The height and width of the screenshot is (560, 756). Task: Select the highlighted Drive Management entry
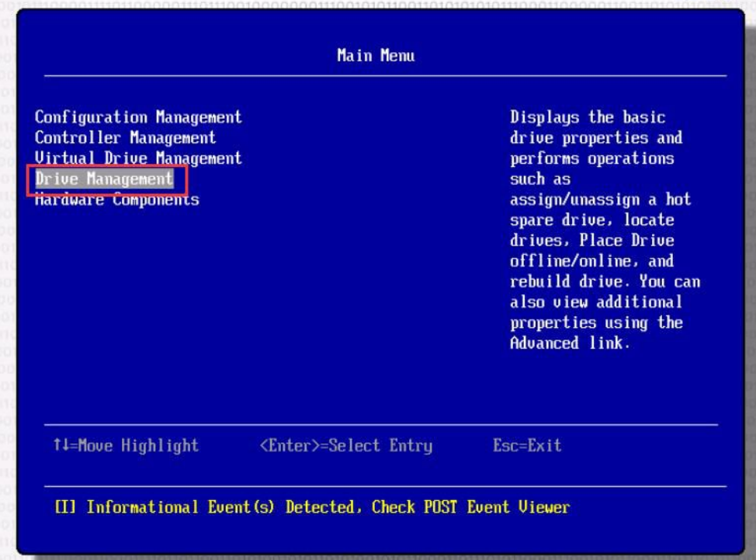(104, 179)
